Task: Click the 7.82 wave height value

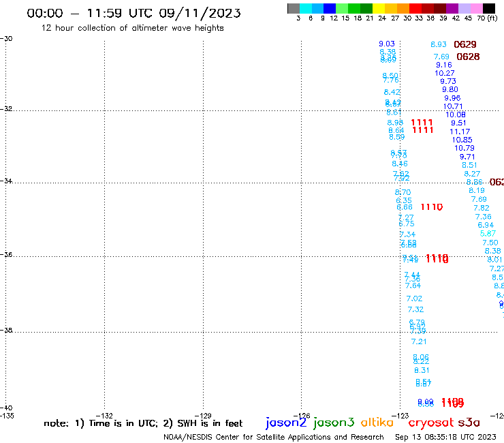Action: tap(481, 208)
